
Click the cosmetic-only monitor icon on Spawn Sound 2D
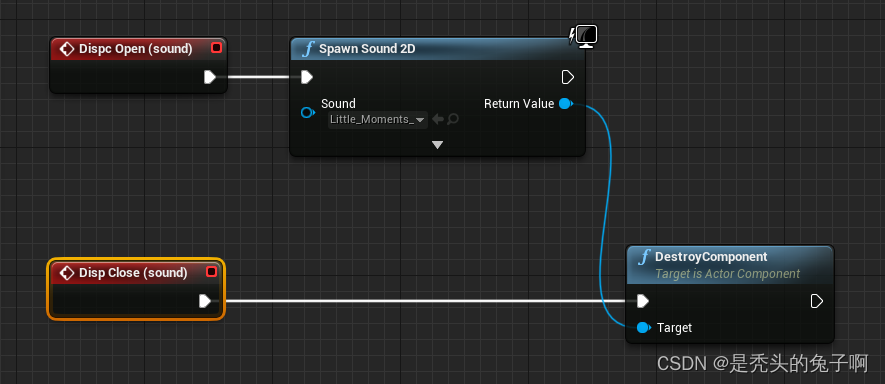584,37
